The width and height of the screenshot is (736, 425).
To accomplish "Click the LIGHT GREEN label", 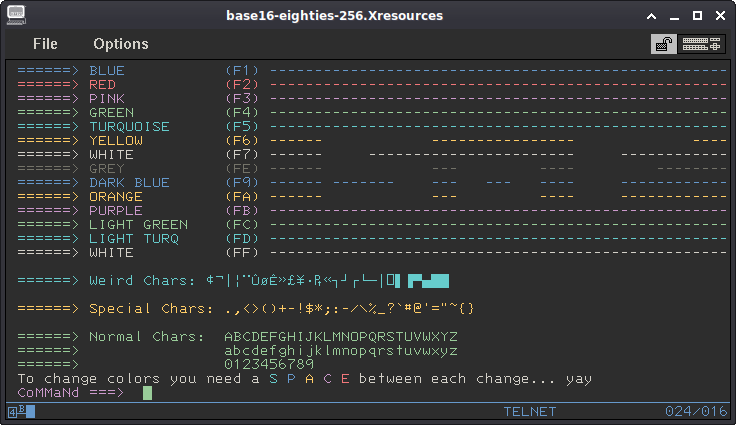I will click(x=138, y=224).
